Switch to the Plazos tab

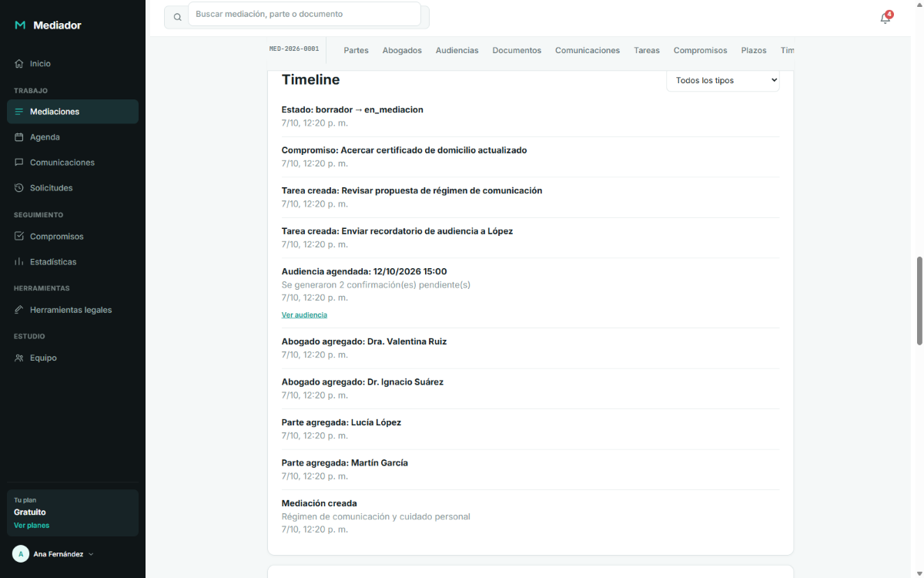pyautogui.click(x=754, y=50)
